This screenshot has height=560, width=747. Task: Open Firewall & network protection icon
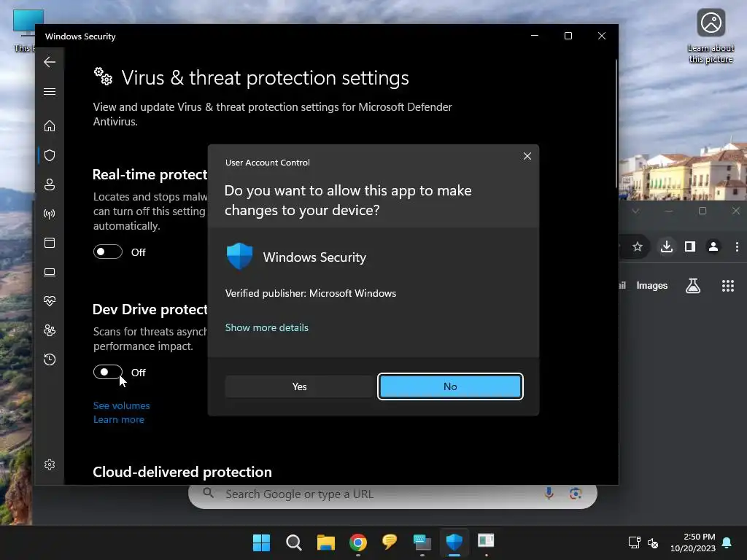coord(50,214)
